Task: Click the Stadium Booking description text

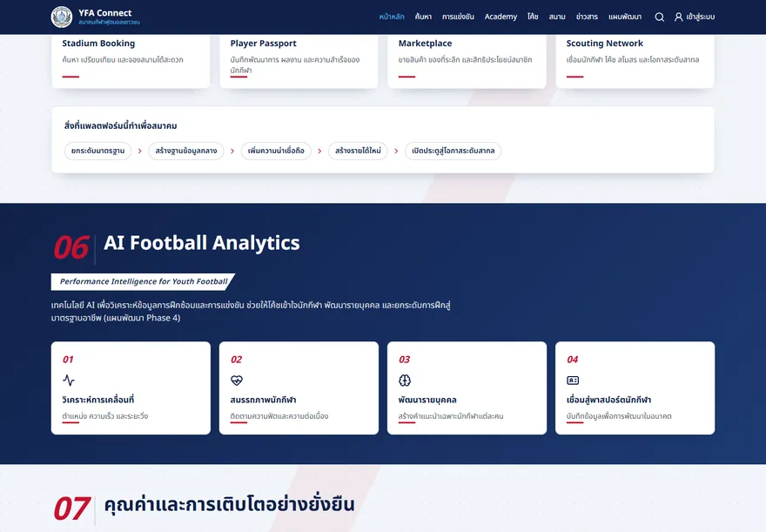Action: pos(123,59)
